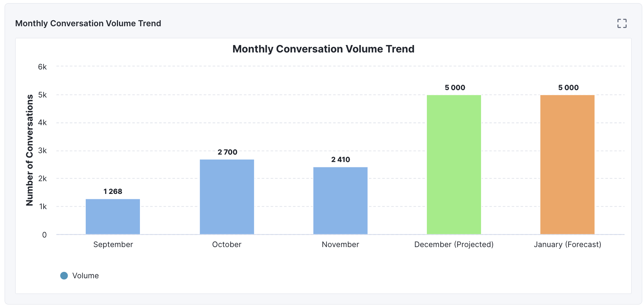644x307 pixels.
Task: Click the 2 700 value label
Action: 227,152
